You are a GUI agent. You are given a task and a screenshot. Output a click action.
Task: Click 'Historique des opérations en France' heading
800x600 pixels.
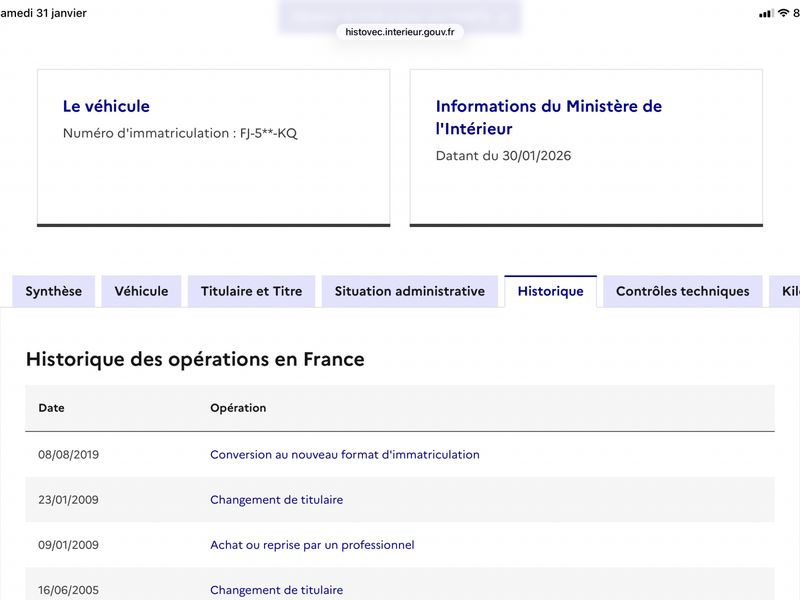coord(195,359)
